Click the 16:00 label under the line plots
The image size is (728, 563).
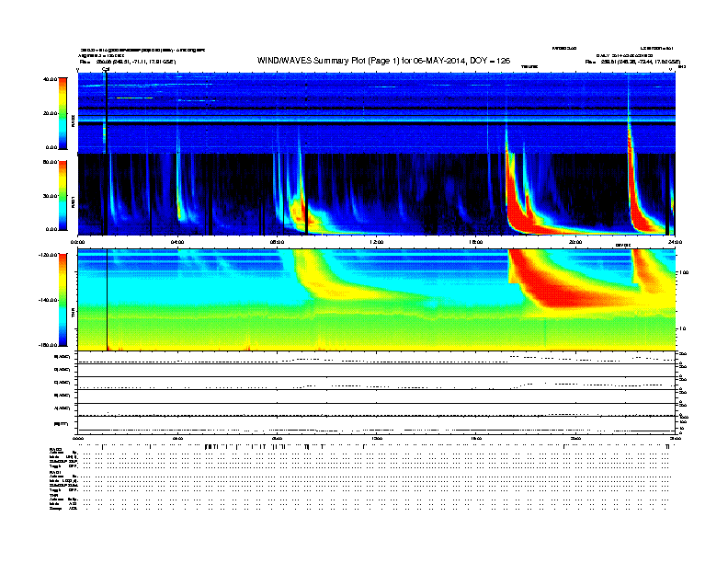click(x=475, y=438)
